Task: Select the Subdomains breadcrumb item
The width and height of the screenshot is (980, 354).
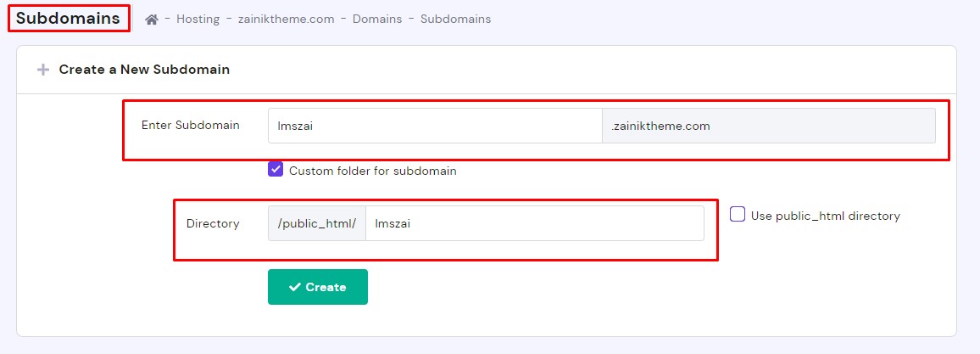Action: point(455,19)
